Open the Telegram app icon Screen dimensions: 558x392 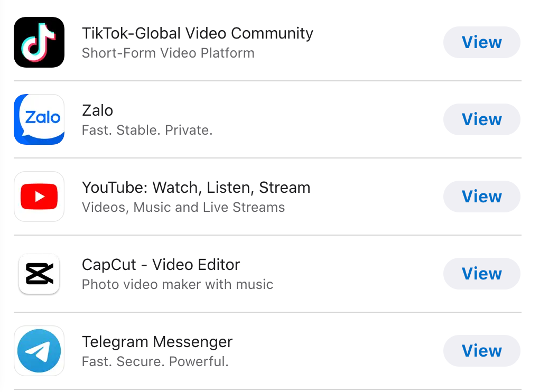(39, 351)
